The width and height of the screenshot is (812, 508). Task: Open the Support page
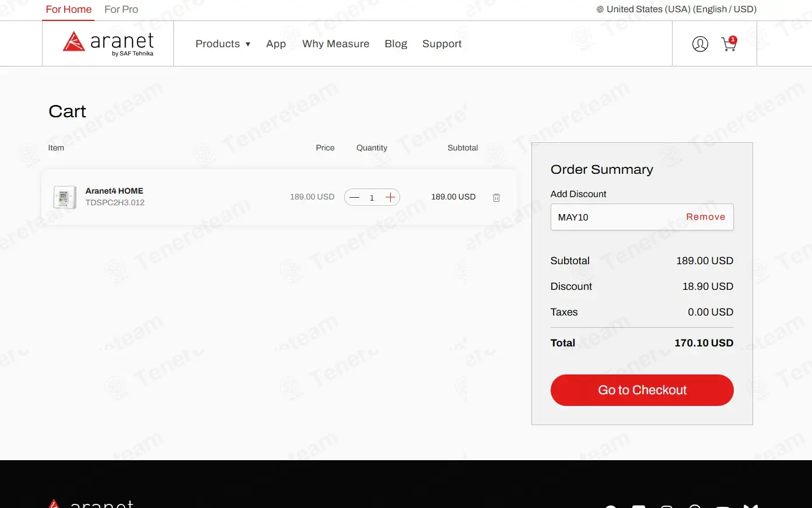click(x=442, y=44)
